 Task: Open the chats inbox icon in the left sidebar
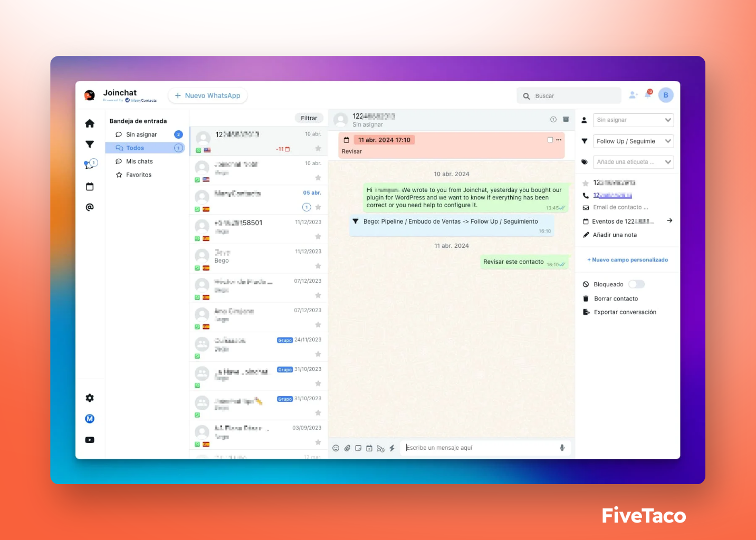pyautogui.click(x=90, y=164)
